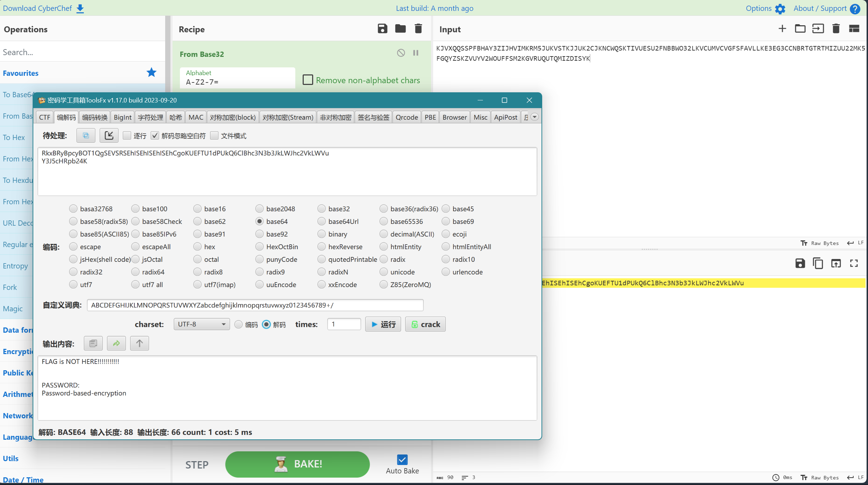868x485 pixels.
Task: Copy ToolsFx output content
Action: point(93,343)
